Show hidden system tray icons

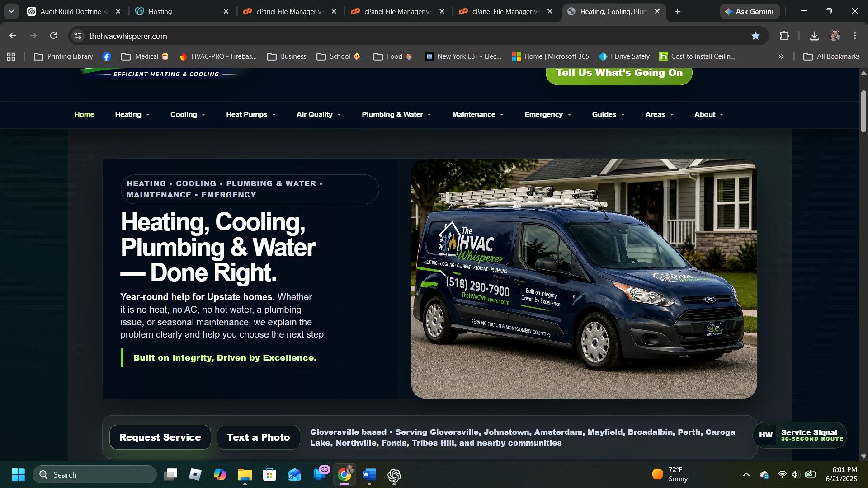pos(746,474)
